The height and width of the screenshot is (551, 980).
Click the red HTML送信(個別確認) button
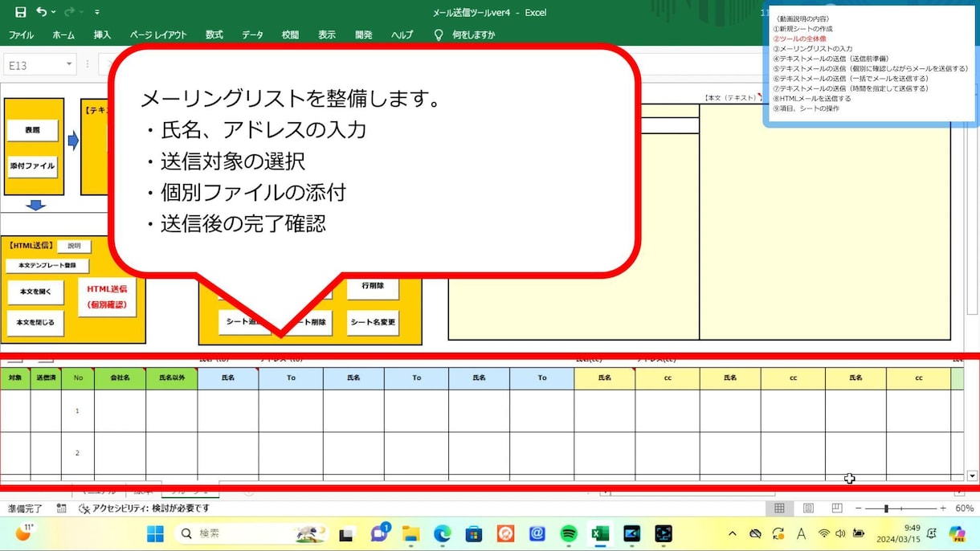107,296
